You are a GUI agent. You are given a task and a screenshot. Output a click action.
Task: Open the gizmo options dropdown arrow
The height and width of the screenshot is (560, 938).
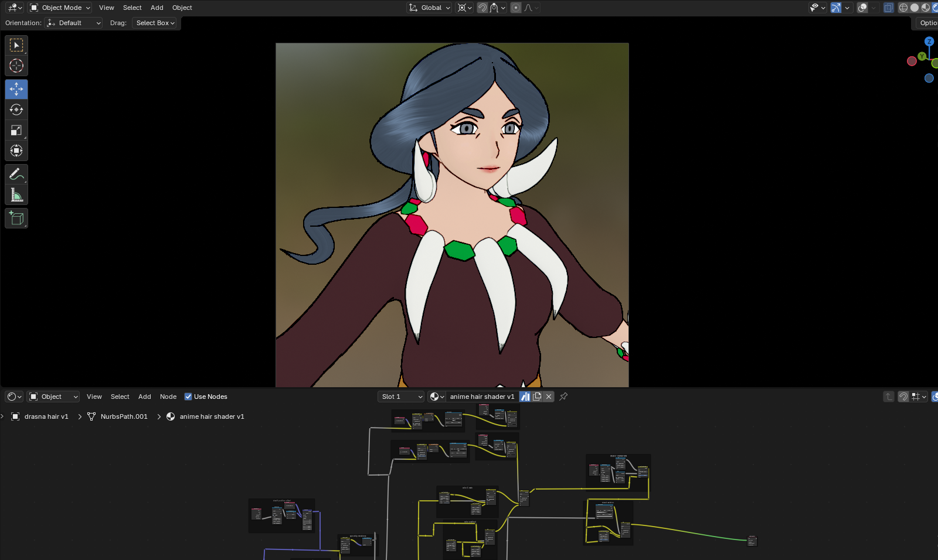click(847, 8)
